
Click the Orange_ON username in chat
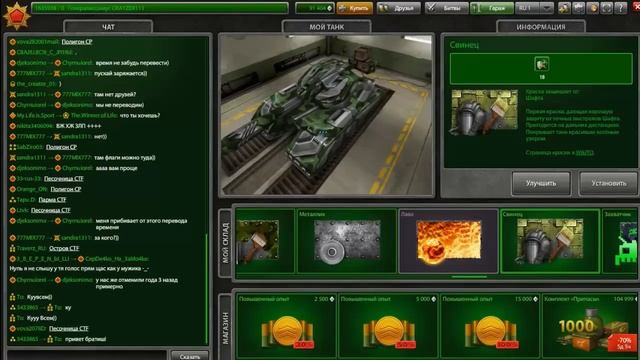[x=32, y=189]
